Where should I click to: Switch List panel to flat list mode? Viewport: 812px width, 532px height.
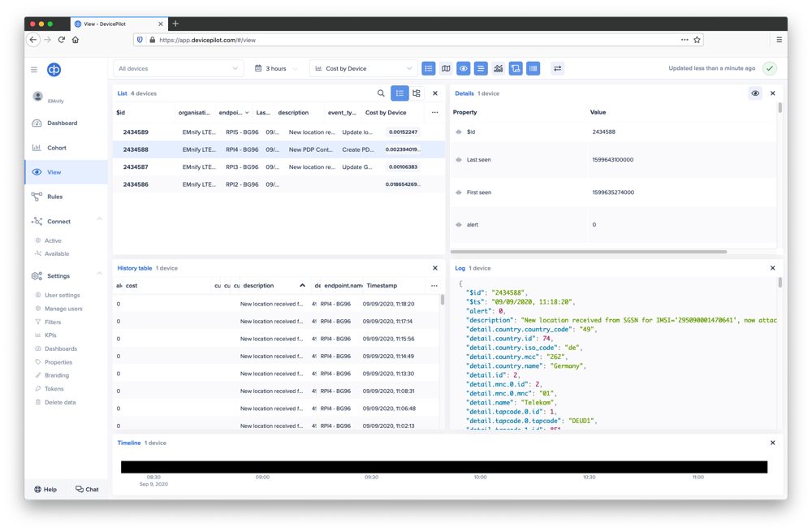point(400,93)
